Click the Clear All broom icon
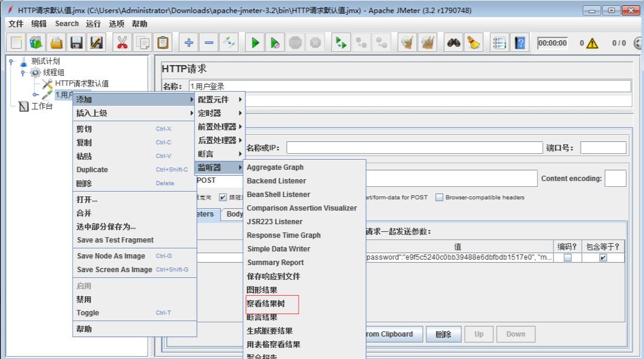 pos(428,42)
